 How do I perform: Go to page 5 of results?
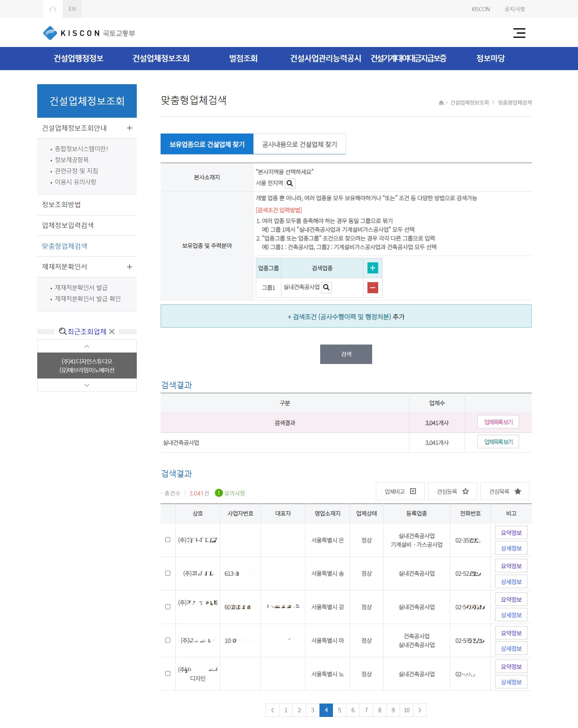tap(339, 710)
